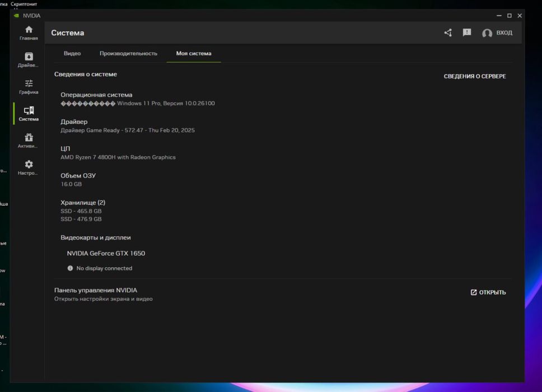542x392 pixels.
Task: Click the share icon in header
Action: (448, 33)
